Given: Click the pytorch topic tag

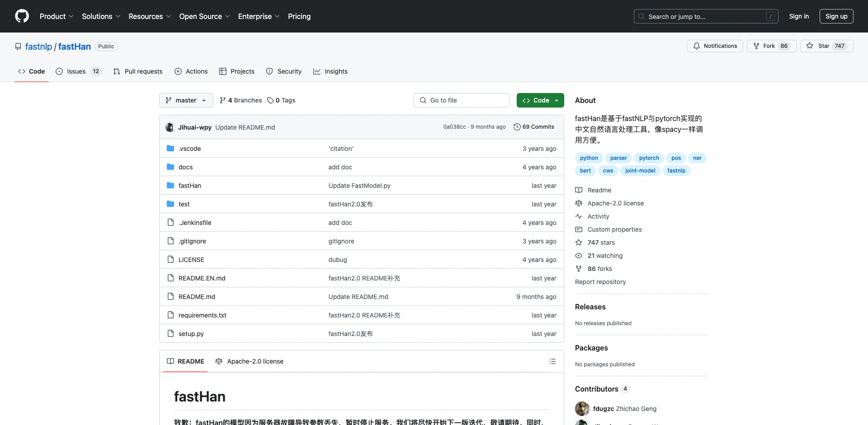Looking at the screenshot, I should [649, 158].
